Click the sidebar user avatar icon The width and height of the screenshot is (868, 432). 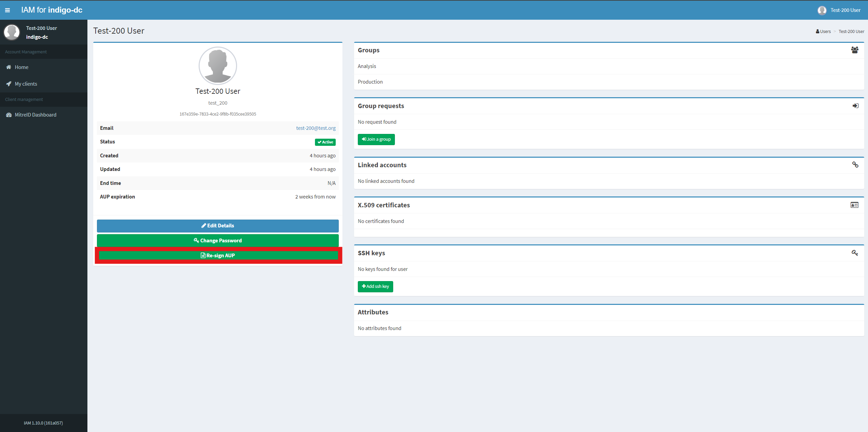[x=12, y=32]
